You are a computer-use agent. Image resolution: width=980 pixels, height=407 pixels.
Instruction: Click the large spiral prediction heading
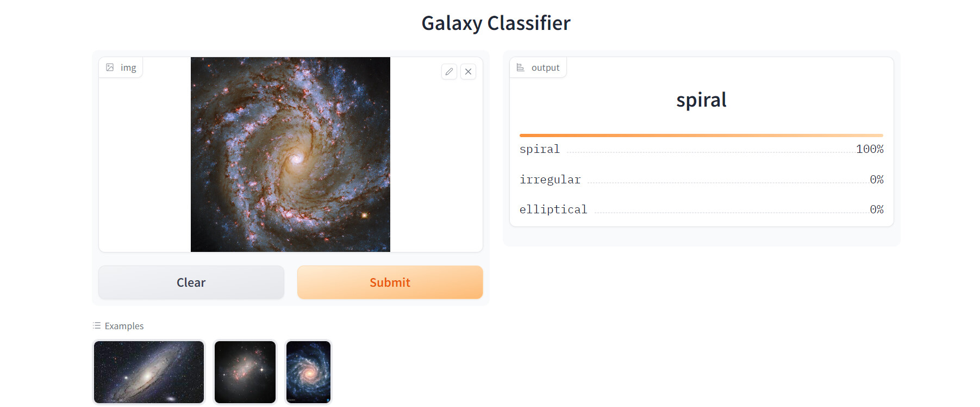click(701, 100)
